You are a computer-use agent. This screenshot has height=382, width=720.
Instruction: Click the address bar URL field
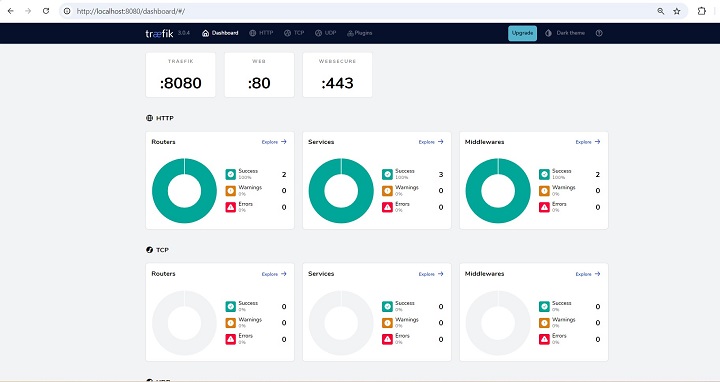pyautogui.click(x=358, y=11)
